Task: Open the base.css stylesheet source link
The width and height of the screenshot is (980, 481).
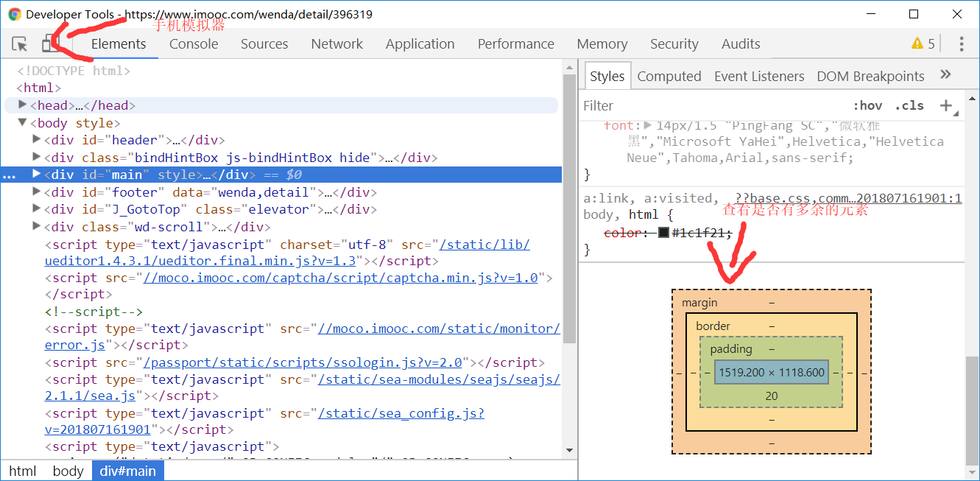Action: (848, 198)
